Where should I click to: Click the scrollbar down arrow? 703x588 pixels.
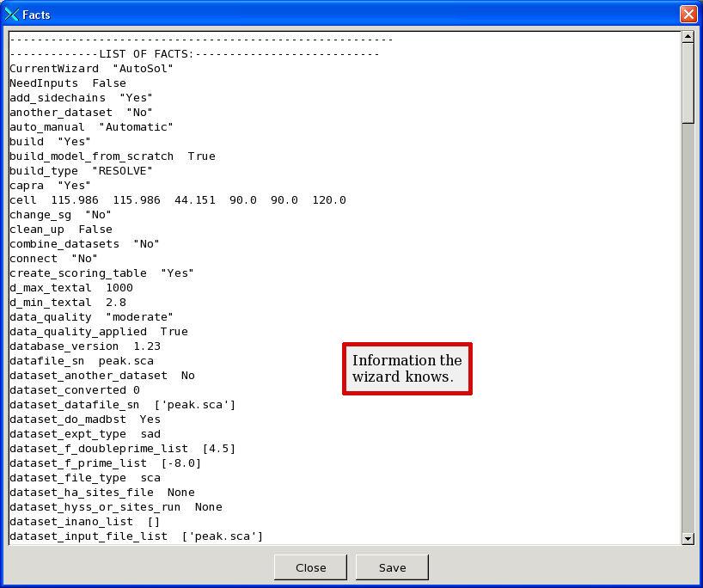coord(688,538)
